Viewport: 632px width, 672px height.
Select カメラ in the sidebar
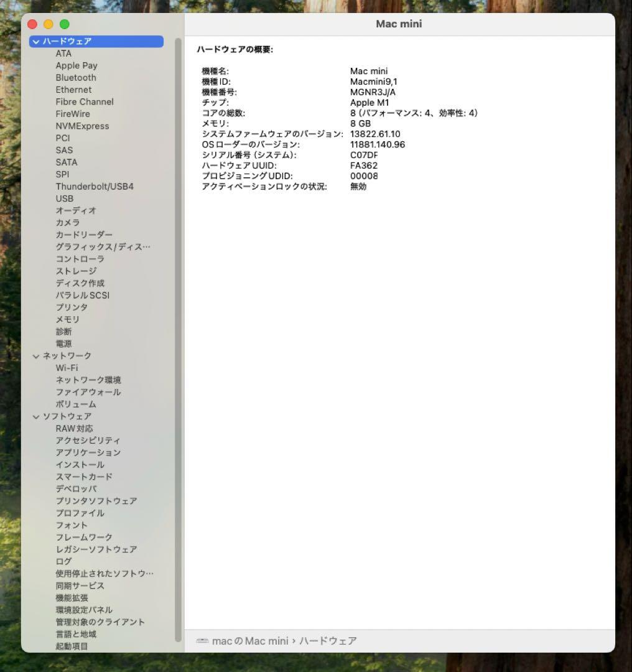pyautogui.click(x=68, y=222)
